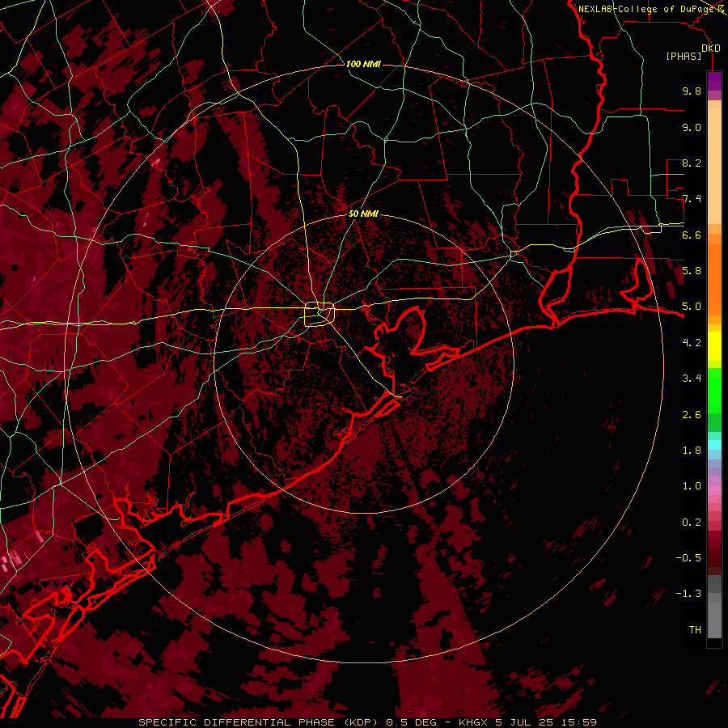Viewport: 728px width, 728px height.
Task: Click the yellow highway loop at the radar center
Action: (x=320, y=315)
